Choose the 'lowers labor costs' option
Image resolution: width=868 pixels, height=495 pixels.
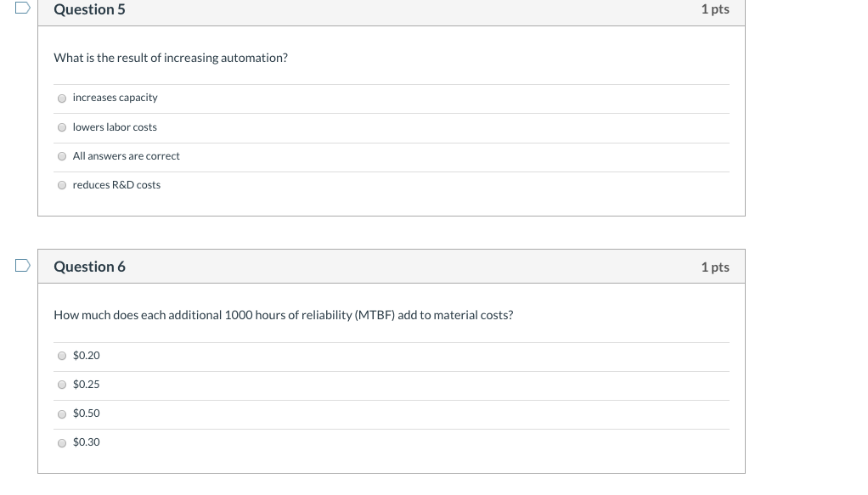62,127
